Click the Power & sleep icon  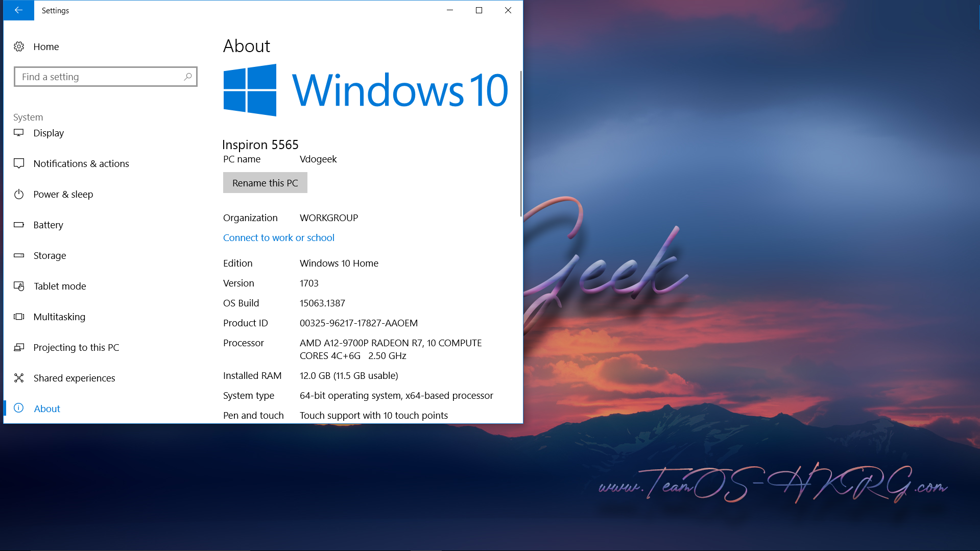(19, 194)
